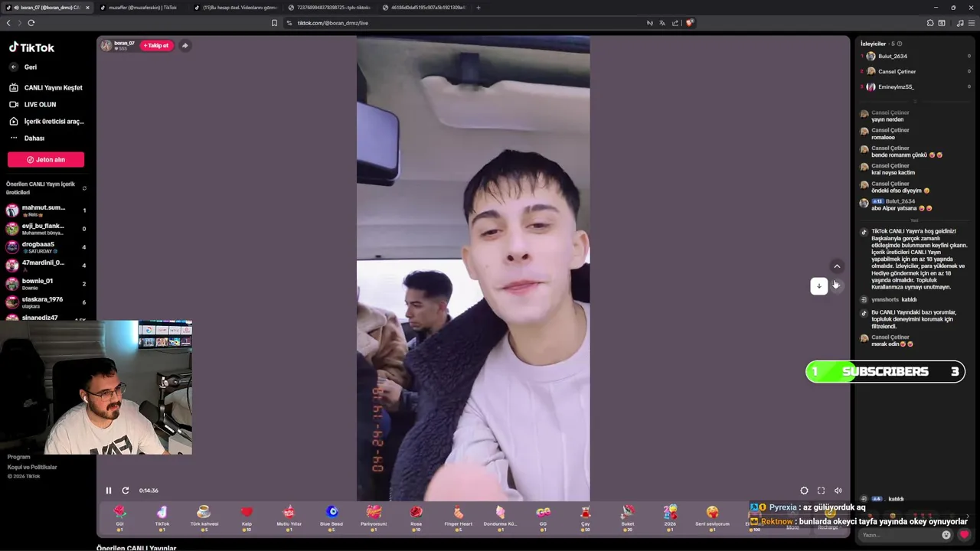Screen dimensions: 980x551
Task: Send a Blue Bead gift
Action: point(332,517)
